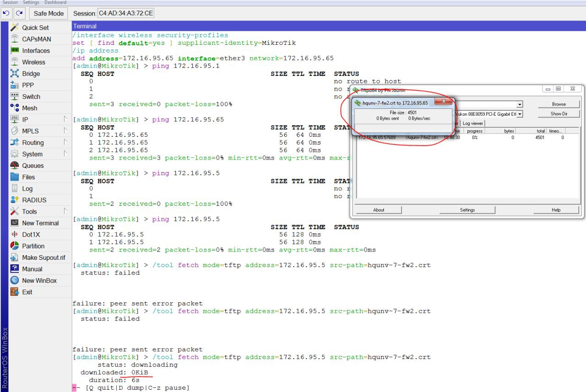Screen dimensions: 586x392
Task: Open the Manual sidebar entry
Action: 40,269
